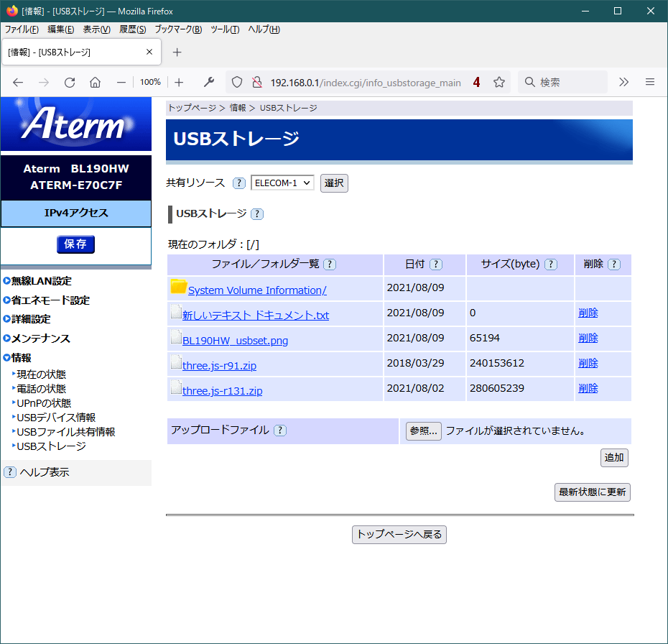Open help for ファイル/フォルダ一覧 column
The width and height of the screenshot is (668, 644).
[x=330, y=264]
